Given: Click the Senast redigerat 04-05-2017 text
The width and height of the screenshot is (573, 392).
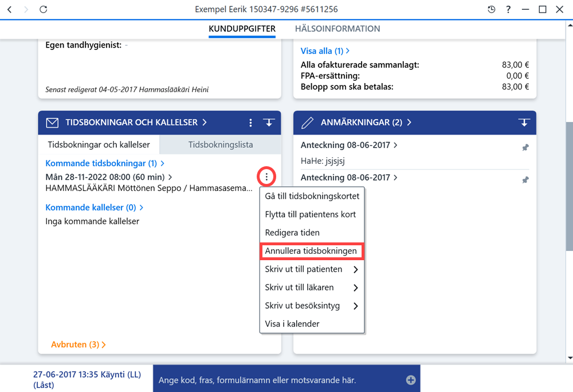Looking at the screenshot, I should [127, 89].
